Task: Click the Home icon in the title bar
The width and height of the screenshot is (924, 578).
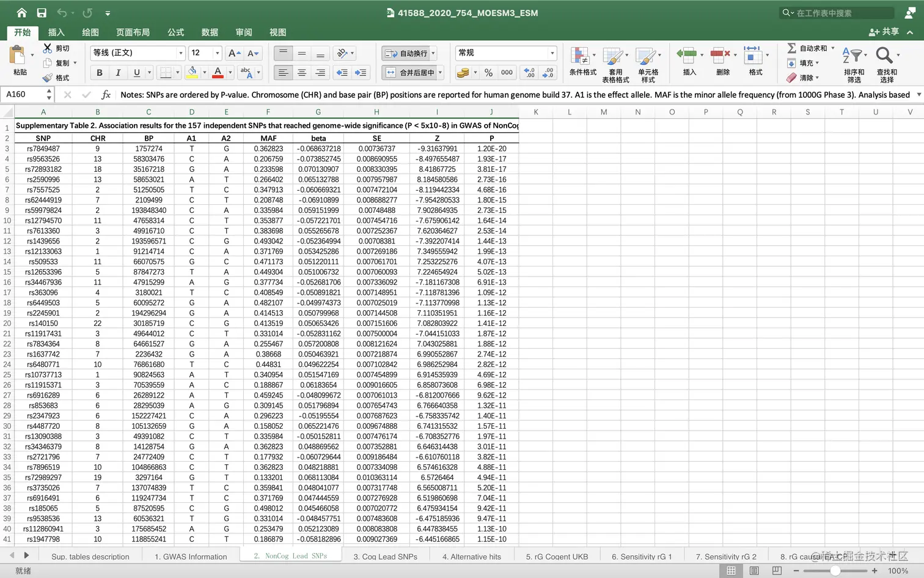Action: click(x=22, y=12)
